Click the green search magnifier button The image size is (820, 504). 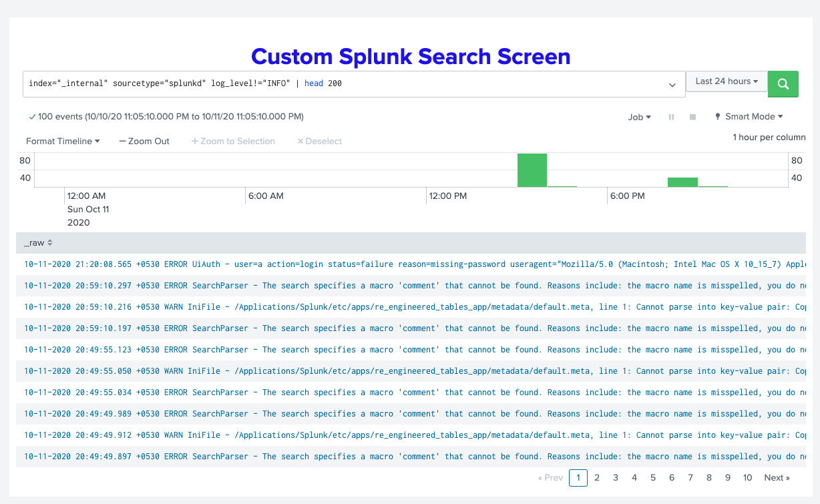pyautogui.click(x=783, y=84)
